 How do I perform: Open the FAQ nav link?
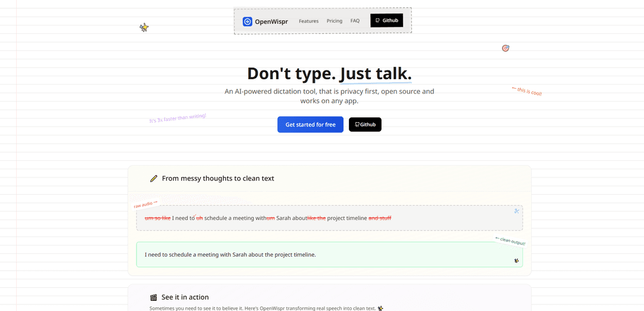click(x=355, y=21)
